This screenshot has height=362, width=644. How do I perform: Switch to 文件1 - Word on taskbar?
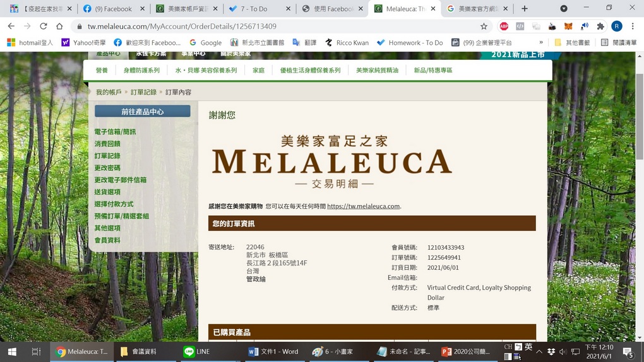click(x=274, y=352)
